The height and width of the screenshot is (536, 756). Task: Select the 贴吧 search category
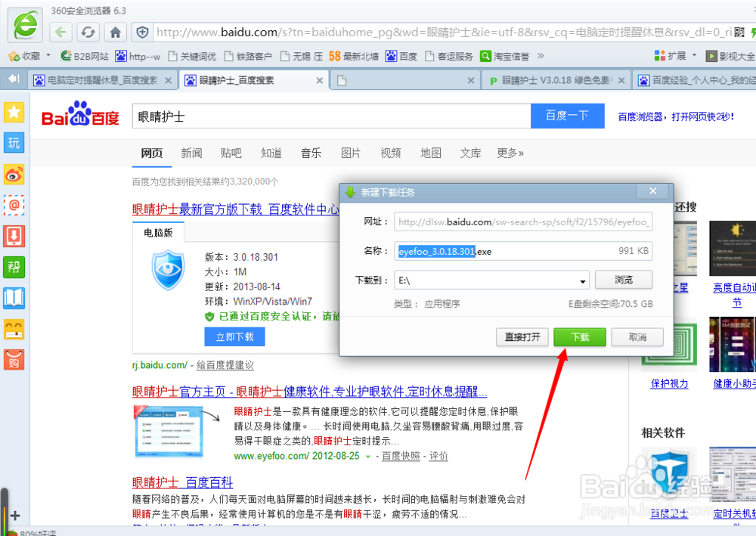pos(231,153)
